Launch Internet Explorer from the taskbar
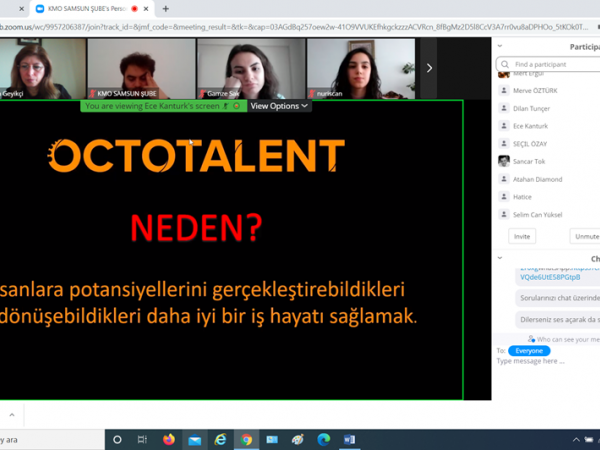 (x=220, y=440)
